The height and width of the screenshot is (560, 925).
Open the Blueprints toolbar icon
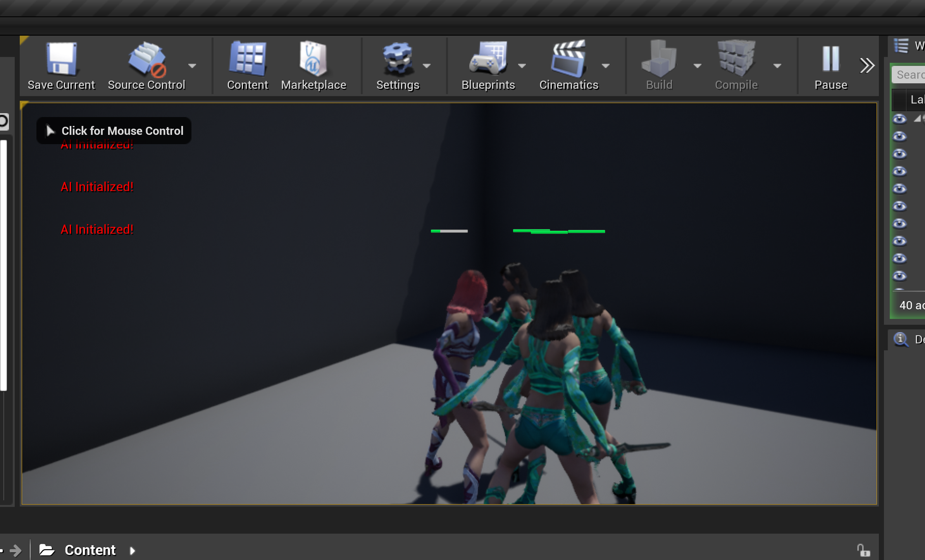click(488, 65)
